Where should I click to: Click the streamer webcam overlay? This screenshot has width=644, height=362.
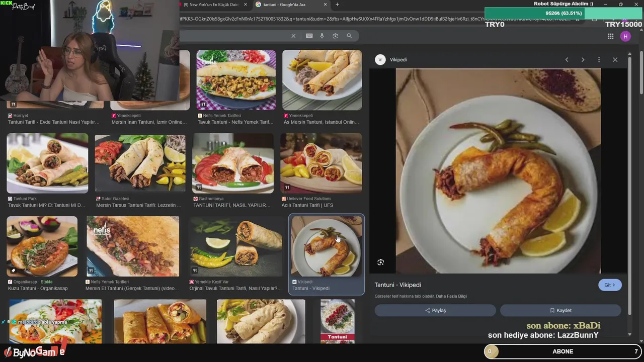90,50
